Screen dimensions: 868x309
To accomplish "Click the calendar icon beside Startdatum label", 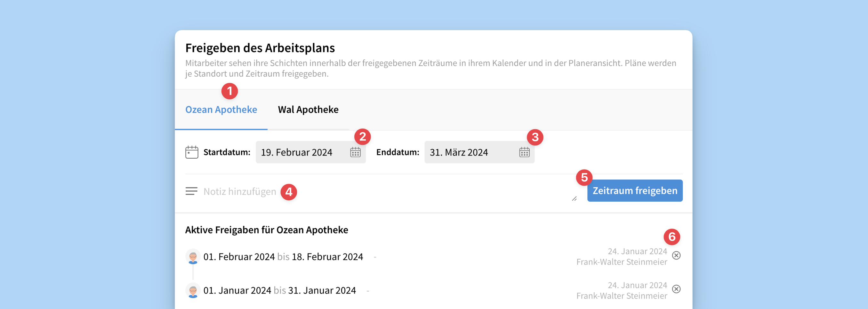I will coord(192,153).
